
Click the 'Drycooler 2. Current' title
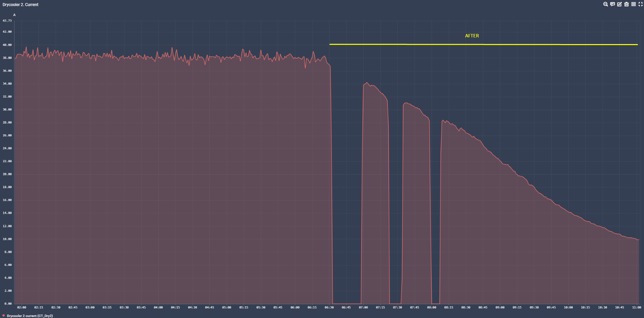[x=20, y=4]
